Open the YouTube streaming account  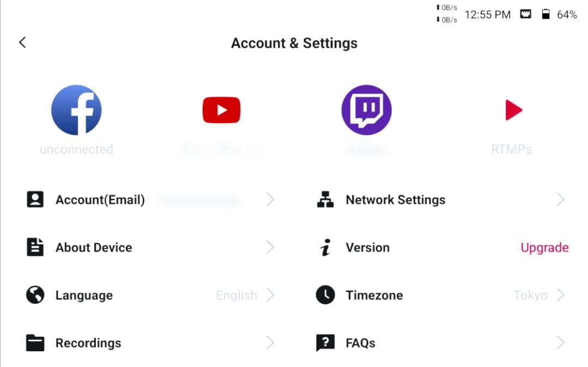coord(221,110)
